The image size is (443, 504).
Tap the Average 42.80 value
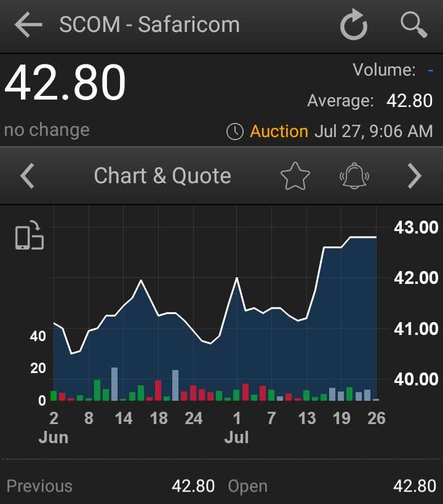[409, 101]
